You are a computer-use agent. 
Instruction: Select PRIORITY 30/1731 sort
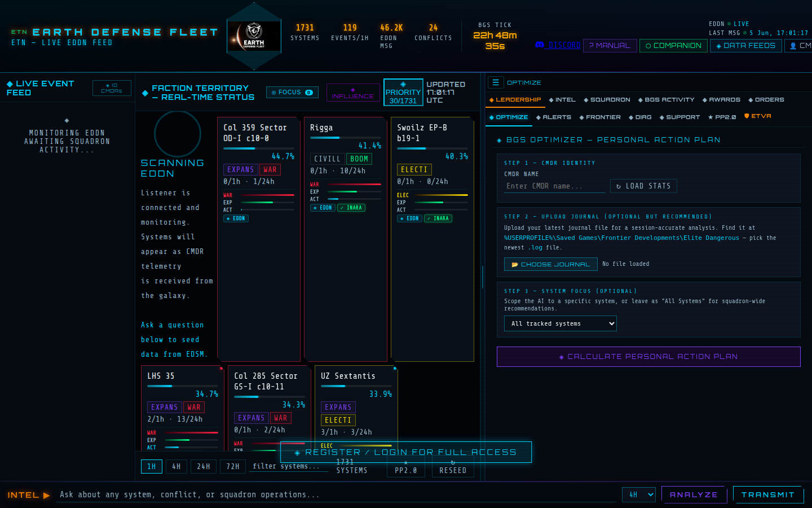click(403, 93)
